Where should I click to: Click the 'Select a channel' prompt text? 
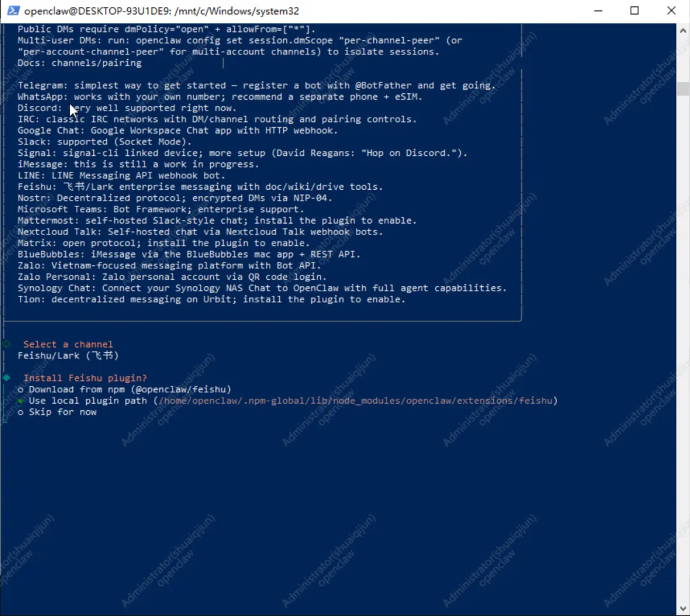click(68, 344)
